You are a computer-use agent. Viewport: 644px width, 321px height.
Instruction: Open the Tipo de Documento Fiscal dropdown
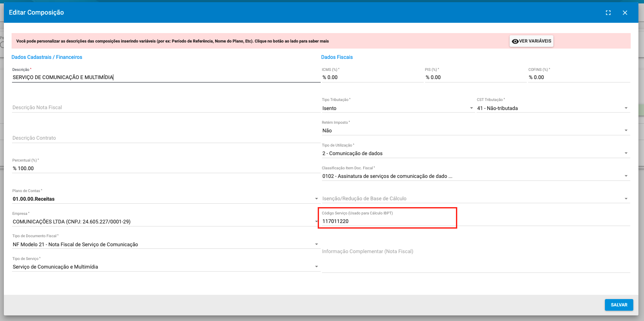tap(166, 245)
